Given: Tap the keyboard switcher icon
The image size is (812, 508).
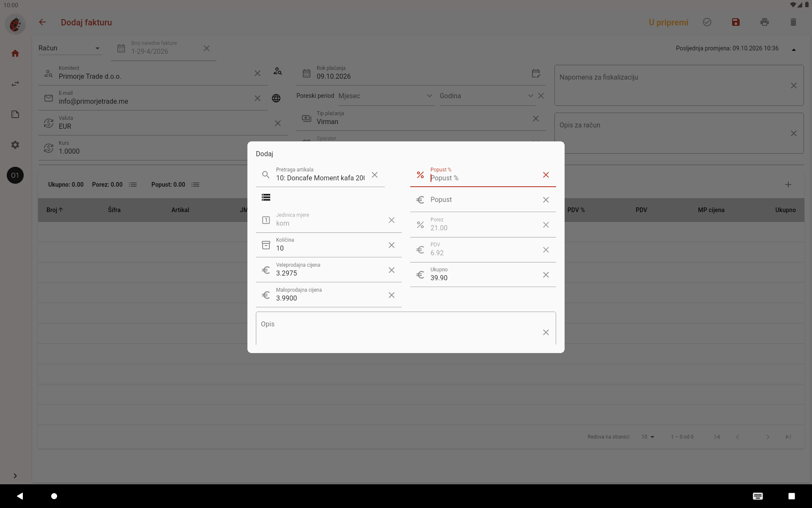Looking at the screenshot, I should point(758,496).
